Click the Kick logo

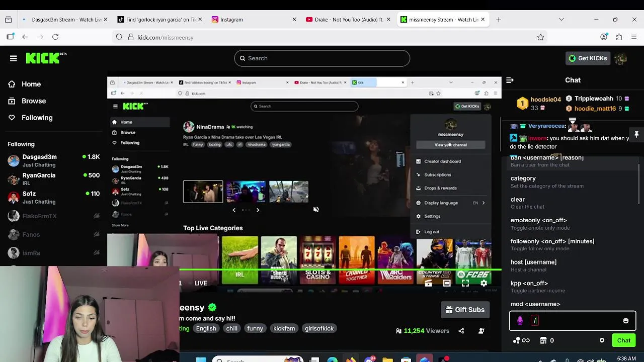click(45, 58)
